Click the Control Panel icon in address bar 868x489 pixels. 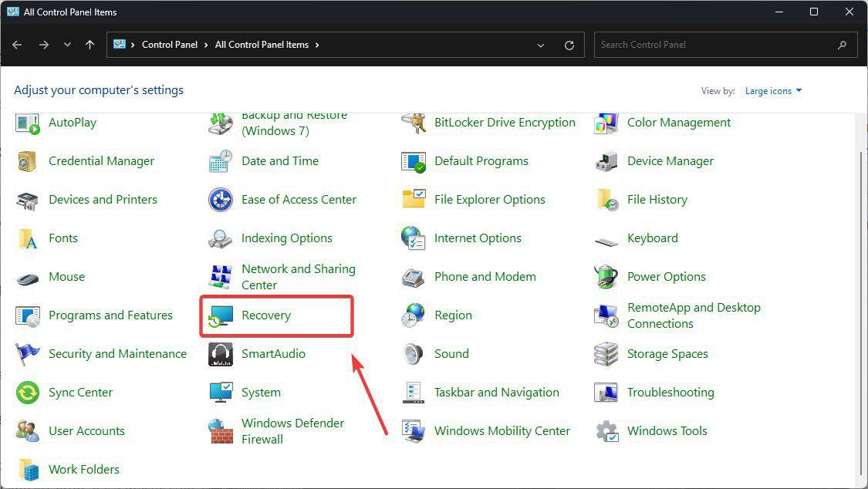119,44
